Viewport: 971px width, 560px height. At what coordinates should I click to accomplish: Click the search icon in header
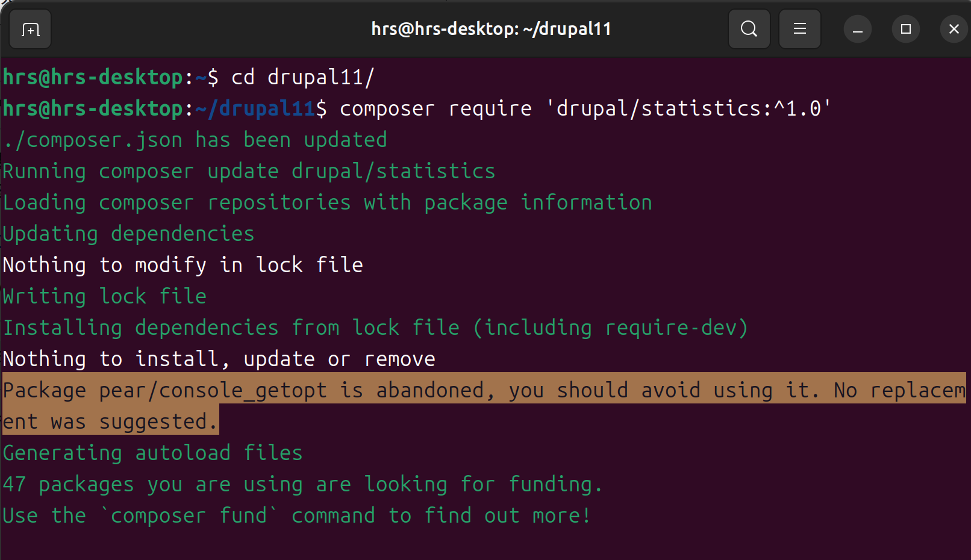coord(749,29)
